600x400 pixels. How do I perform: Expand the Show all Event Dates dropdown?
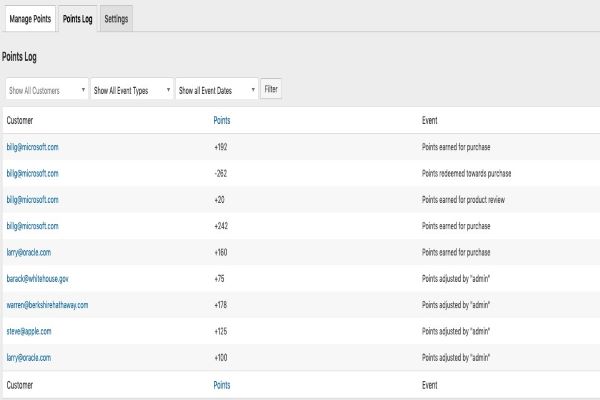[x=216, y=90]
